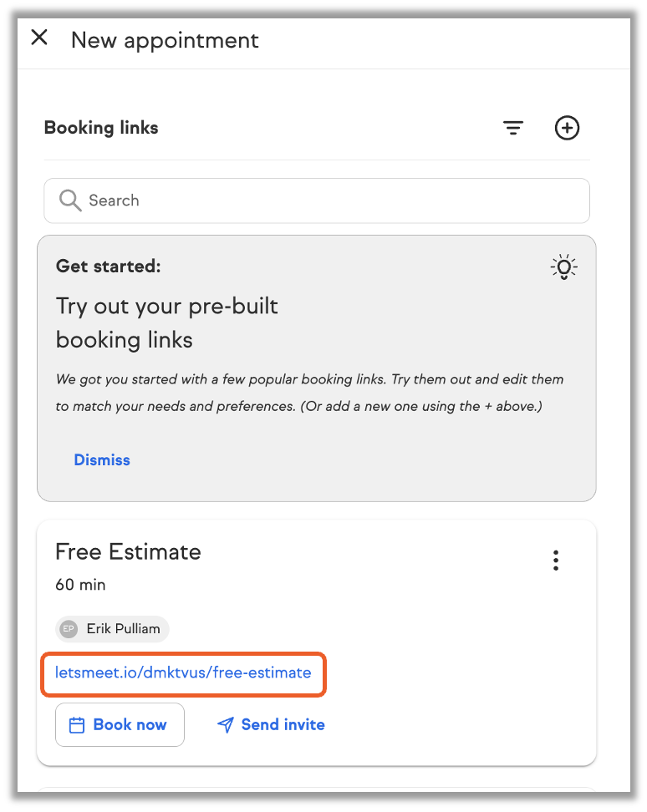Click the Booking links section heading

click(101, 128)
